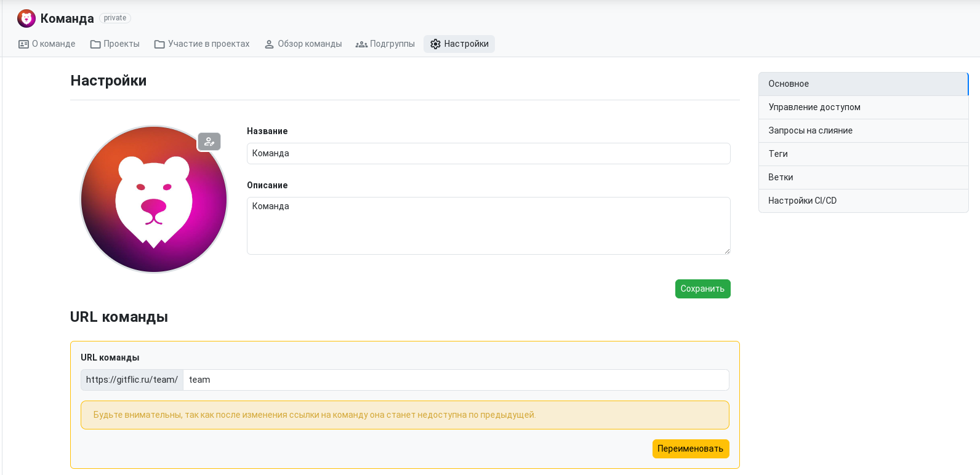Click the Описание field label
The height and width of the screenshot is (475, 980).
[267, 186]
